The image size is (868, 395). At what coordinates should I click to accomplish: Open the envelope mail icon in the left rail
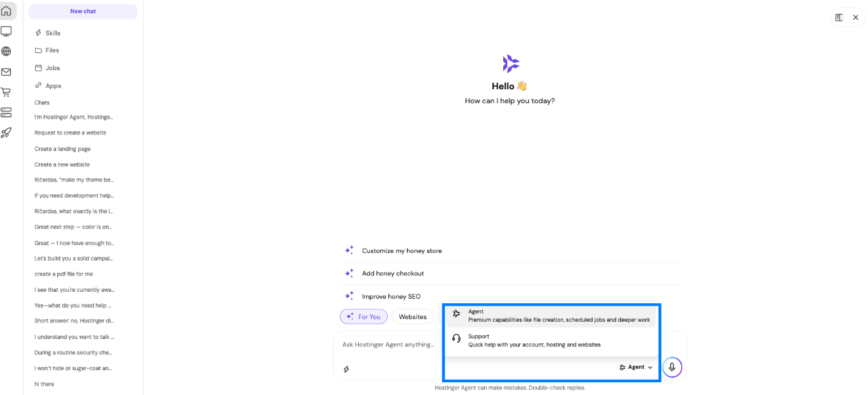click(6, 72)
